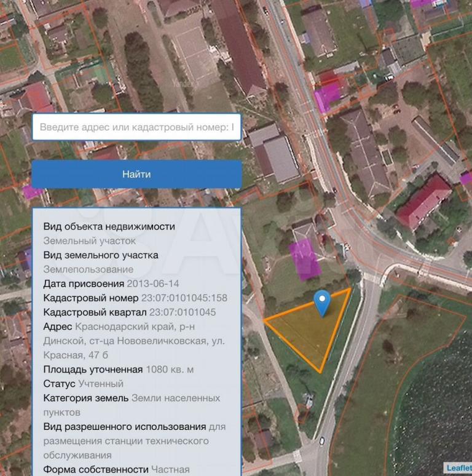Open the Leaflet attribution link
Viewport: 472px width, 476px height.
click(458, 468)
